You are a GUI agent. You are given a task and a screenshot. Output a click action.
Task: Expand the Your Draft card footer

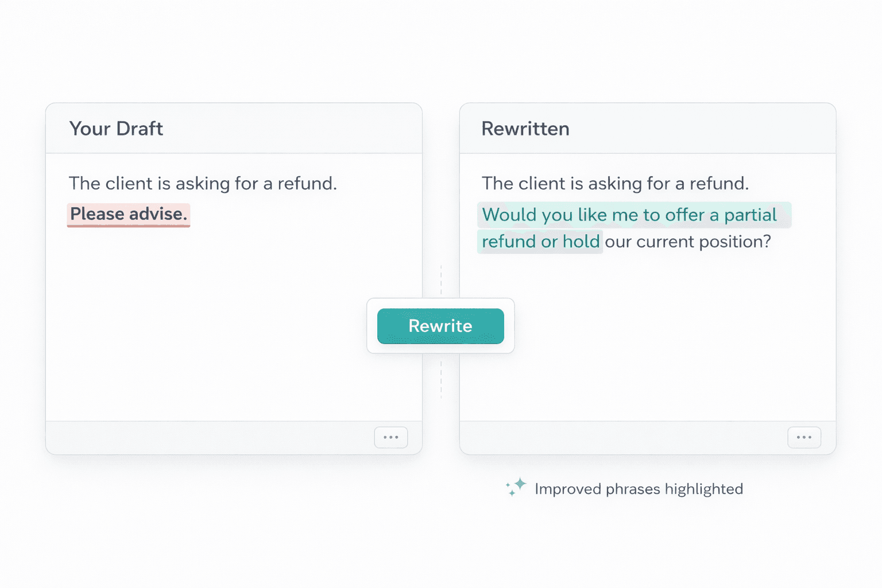click(x=230, y=438)
